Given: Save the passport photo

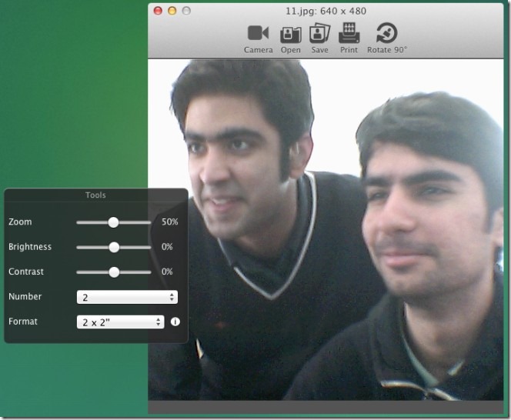Looking at the screenshot, I should (x=319, y=38).
